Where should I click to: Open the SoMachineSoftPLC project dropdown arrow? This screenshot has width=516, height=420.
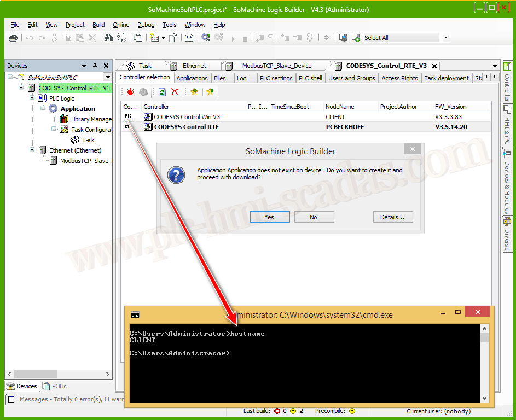tap(107, 78)
